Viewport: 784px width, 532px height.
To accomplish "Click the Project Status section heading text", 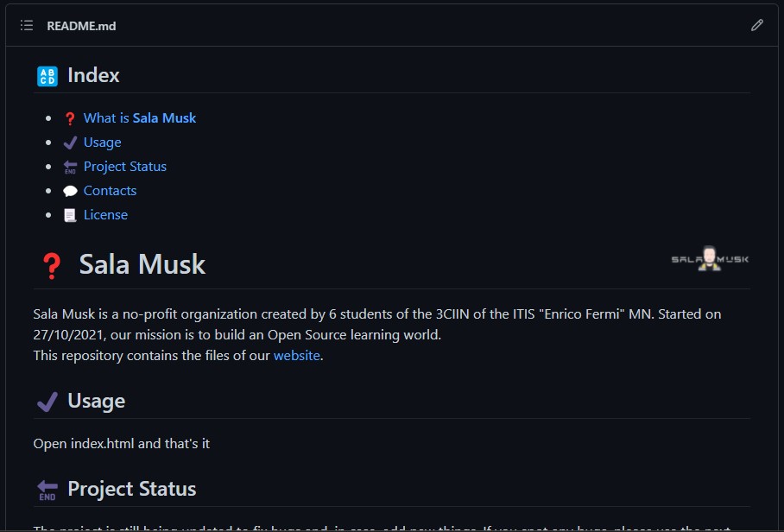I will coord(132,490).
